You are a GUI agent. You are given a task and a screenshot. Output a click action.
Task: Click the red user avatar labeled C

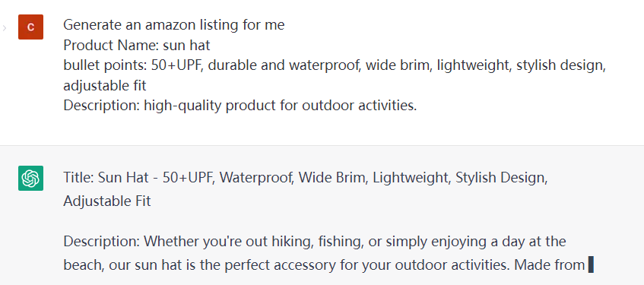click(31, 27)
